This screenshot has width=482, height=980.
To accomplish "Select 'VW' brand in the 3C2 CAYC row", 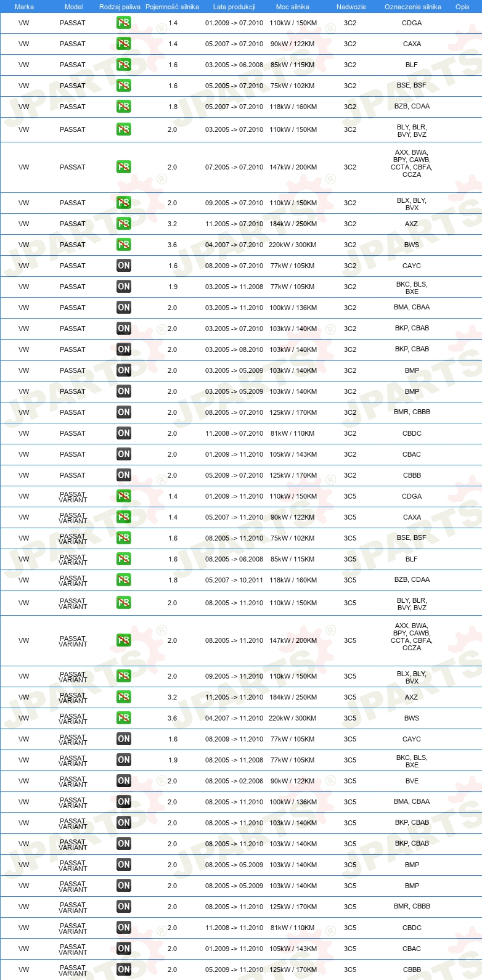I will 24,266.
